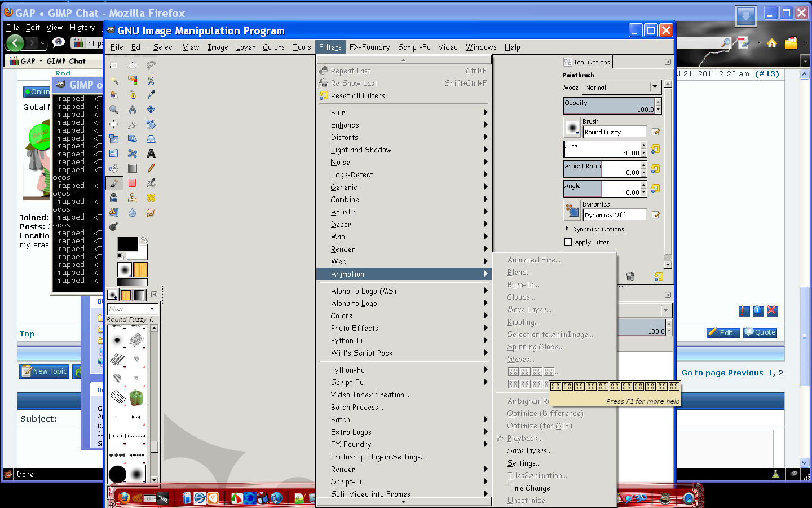Image resolution: width=812 pixels, height=508 pixels.
Task: Select the Color Picker eyedropper tool
Action: click(151, 95)
